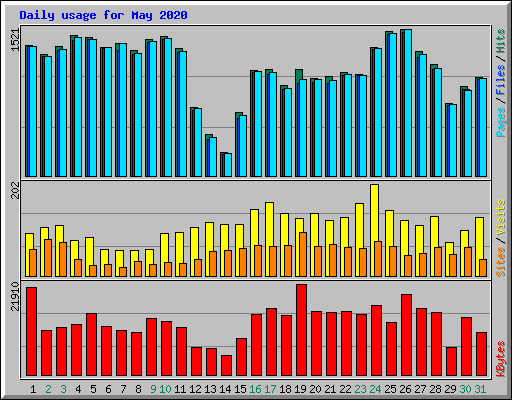This screenshot has height=400, width=512.
Task: Click day 31 on the x-axis
Action: pos(480,389)
